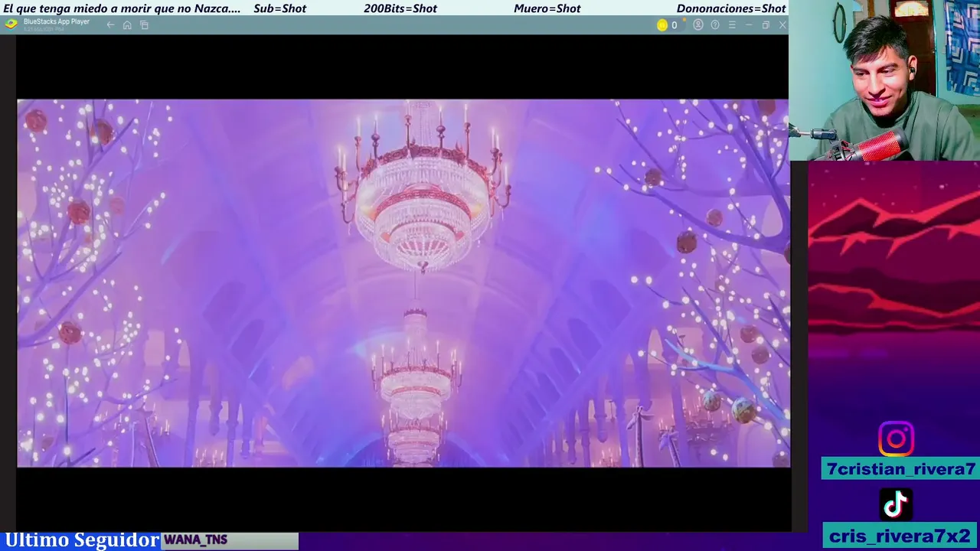Open the BlueStacks recent apps view

point(144,25)
